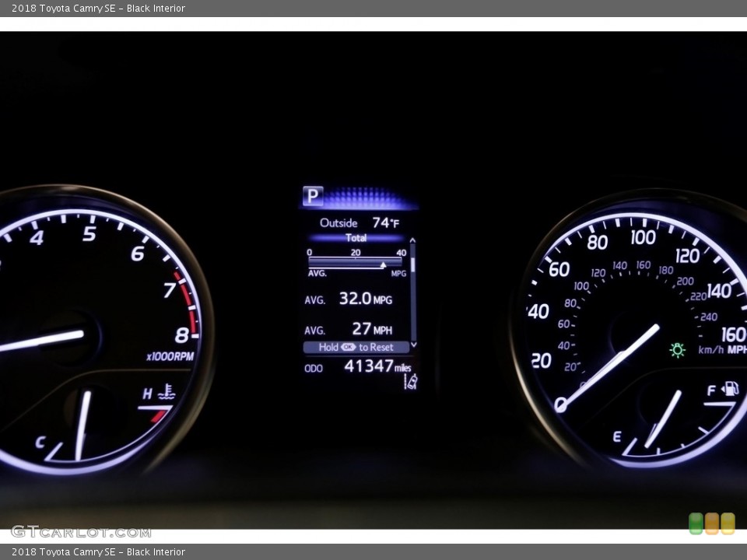Click the OK button icon in Hold to Reset
Viewport: 747px width, 560px height.
[349, 347]
